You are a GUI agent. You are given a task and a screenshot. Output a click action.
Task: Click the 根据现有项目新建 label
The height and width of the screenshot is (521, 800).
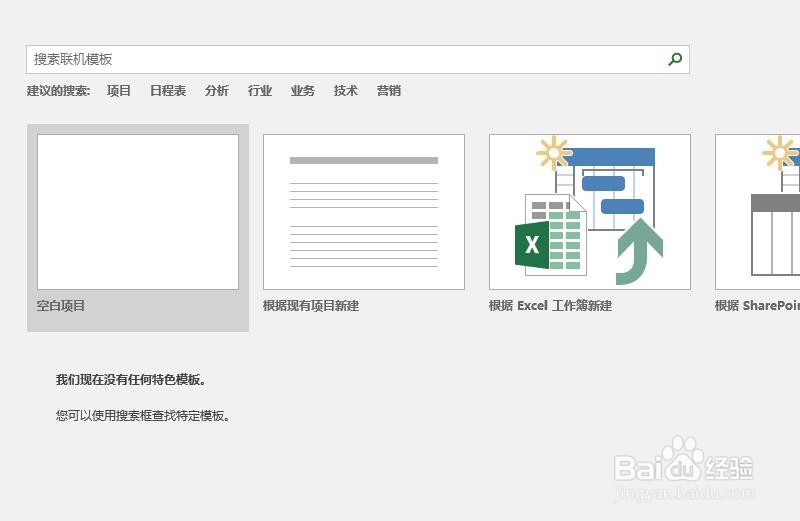[311, 306]
